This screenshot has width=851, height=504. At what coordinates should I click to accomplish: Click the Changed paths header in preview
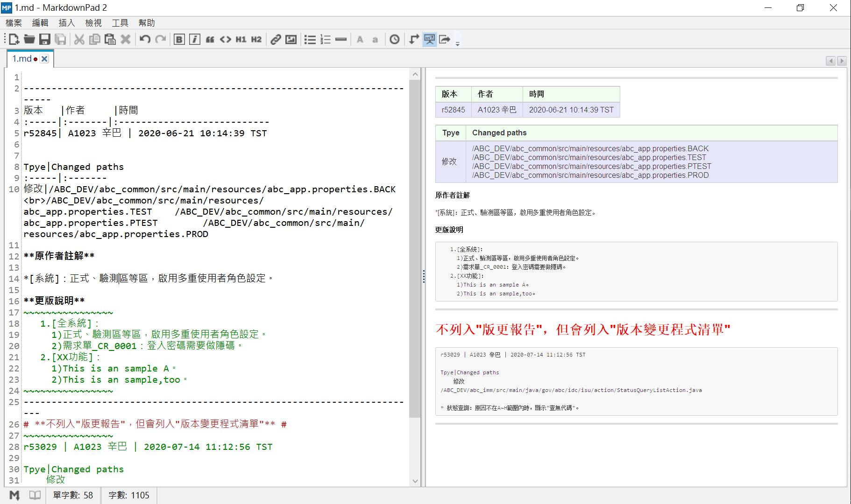point(499,133)
